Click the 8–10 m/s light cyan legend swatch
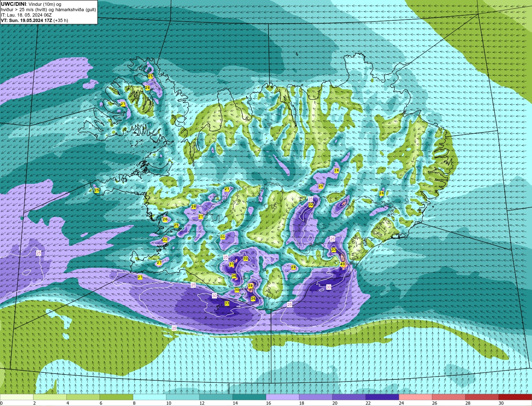 150,397
